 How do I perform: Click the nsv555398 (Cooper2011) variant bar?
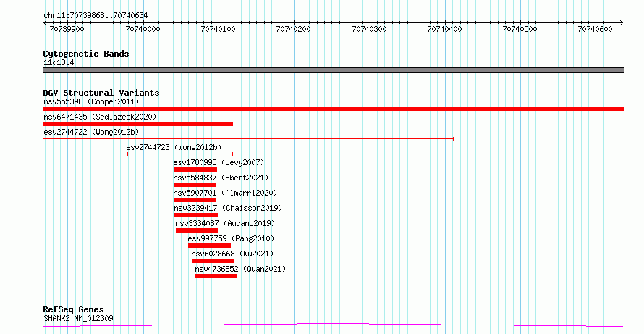coord(333,109)
